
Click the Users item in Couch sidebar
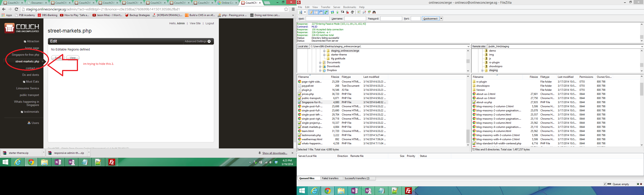coord(33,123)
